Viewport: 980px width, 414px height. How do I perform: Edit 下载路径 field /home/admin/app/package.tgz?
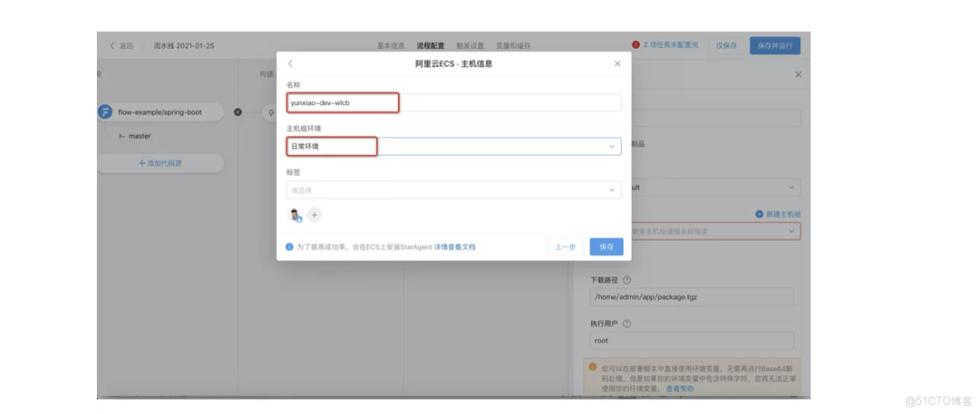(692, 297)
